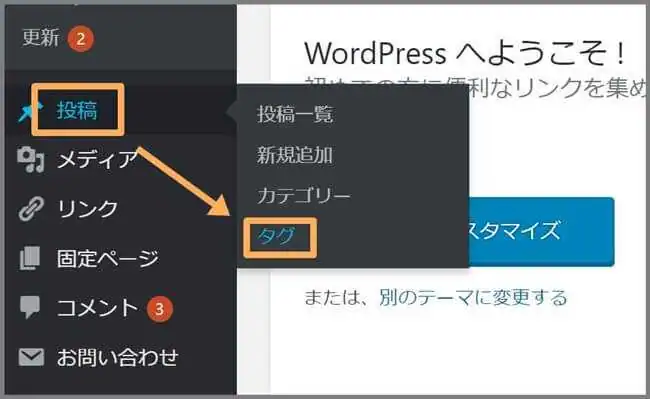Click the pages icon beside 固定ページ
Screen dimensions: 650x399
pyautogui.click(x=30, y=258)
